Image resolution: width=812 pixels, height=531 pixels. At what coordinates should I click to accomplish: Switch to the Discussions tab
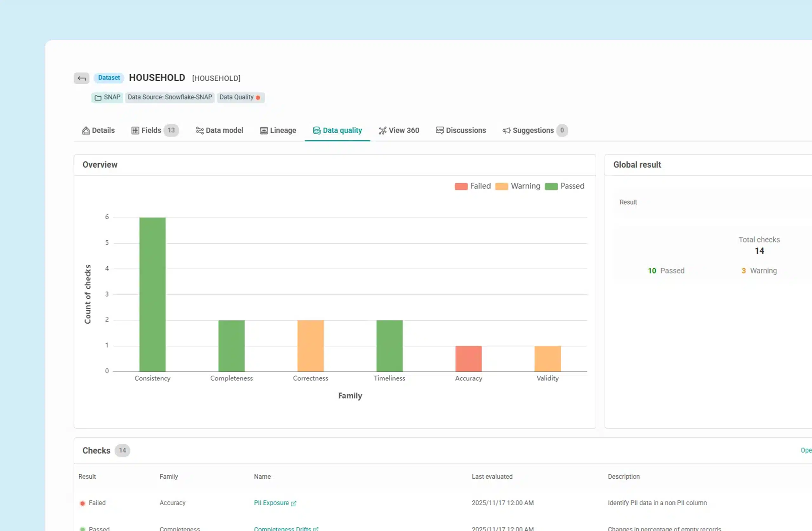click(461, 130)
